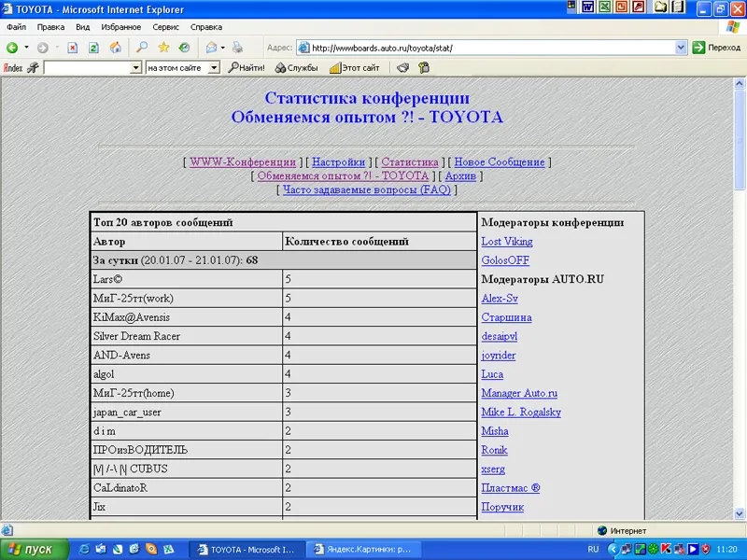Click the Этот сайт toolbar button
Image resolution: width=747 pixels, height=560 pixels.
(x=355, y=68)
